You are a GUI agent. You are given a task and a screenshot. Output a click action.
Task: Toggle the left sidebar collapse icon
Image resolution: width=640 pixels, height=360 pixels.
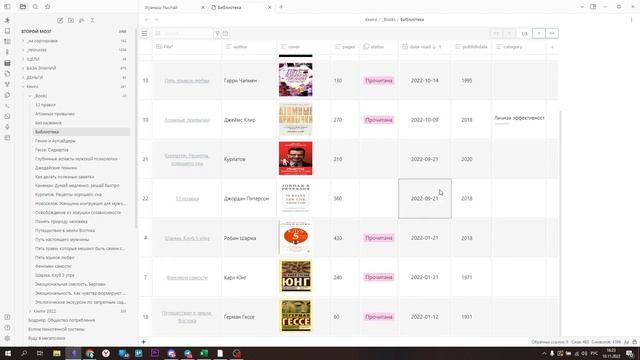tap(7, 7)
